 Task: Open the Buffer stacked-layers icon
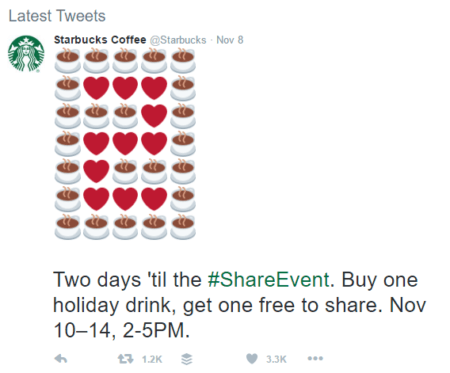(187, 359)
